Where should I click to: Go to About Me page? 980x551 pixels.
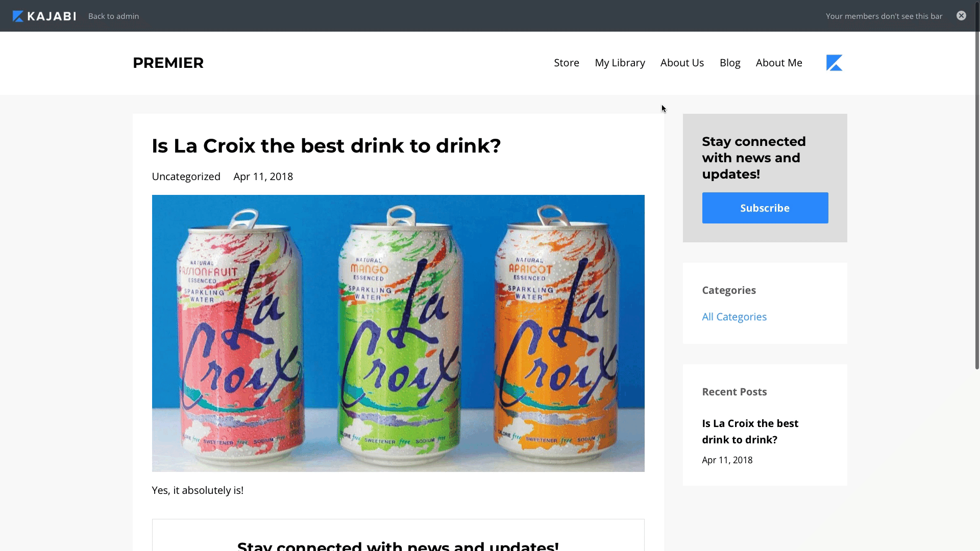pyautogui.click(x=779, y=63)
